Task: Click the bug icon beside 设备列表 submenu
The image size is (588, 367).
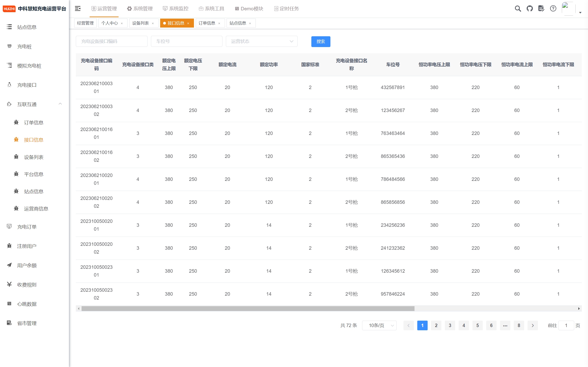Action: tap(16, 157)
